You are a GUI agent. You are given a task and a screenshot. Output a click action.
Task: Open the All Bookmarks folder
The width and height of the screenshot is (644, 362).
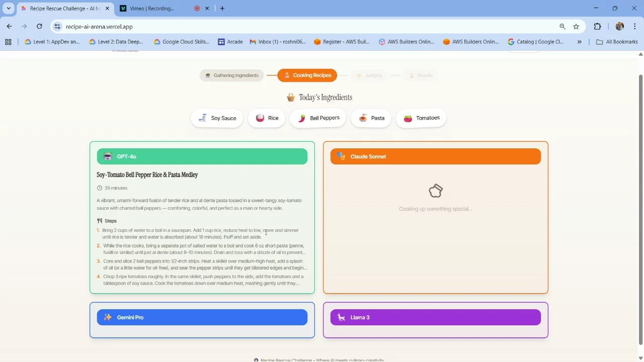tap(616, 42)
